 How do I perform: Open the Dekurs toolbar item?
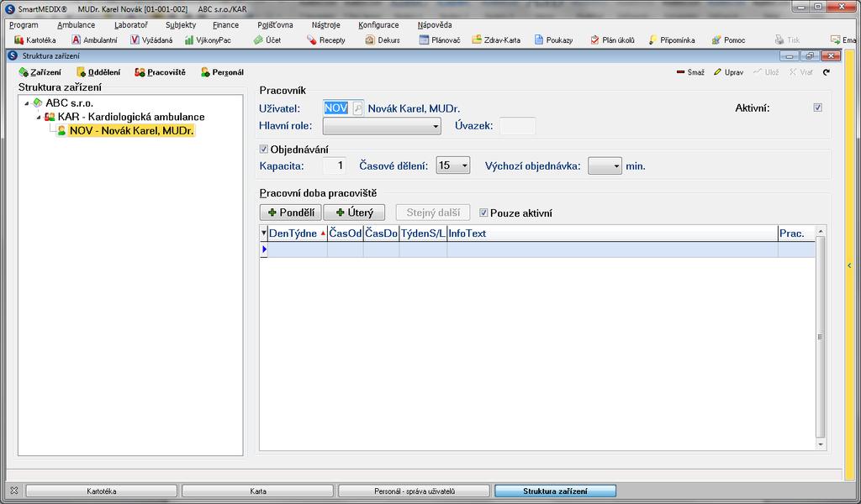click(x=383, y=40)
